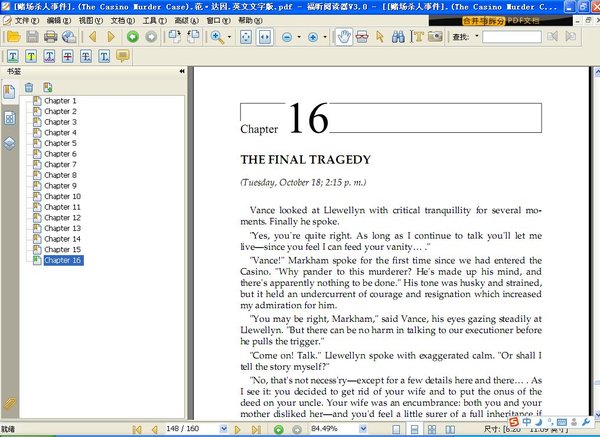Select the Chapter 16 bookmark
The width and height of the screenshot is (600, 437).
[x=63, y=260]
